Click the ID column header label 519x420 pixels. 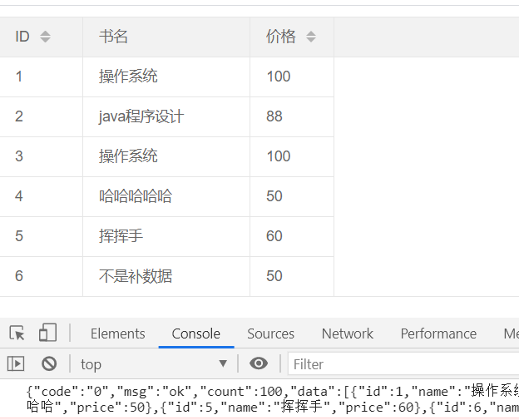pyautogui.click(x=22, y=37)
